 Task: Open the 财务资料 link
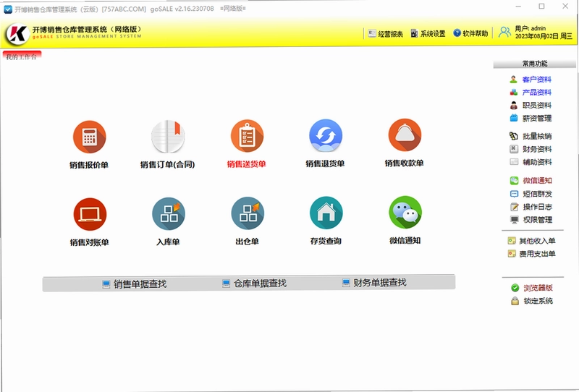(x=537, y=149)
